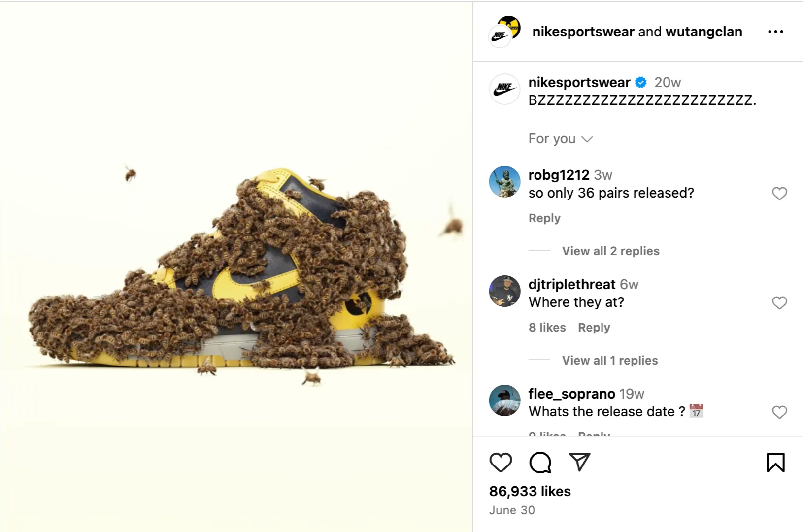Viewport: 803px width, 532px height.
Task: Share post via paper plane icon
Action: (579, 462)
